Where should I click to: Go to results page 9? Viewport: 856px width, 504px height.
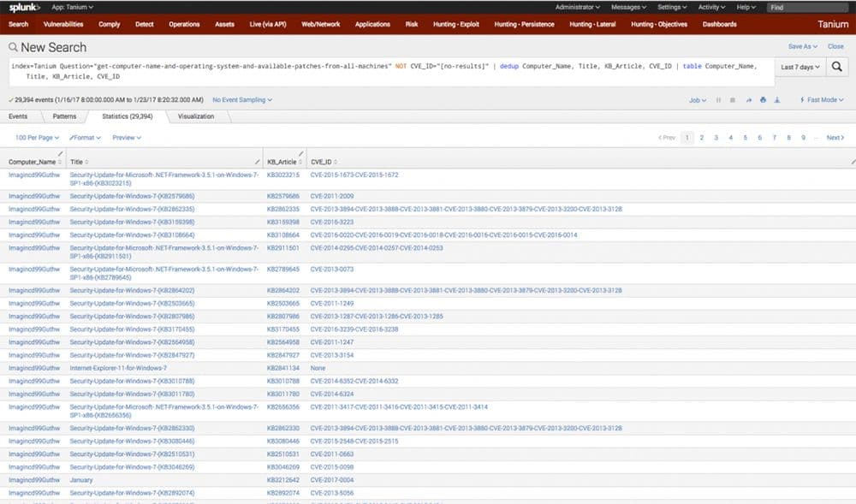tap(803, 138)
